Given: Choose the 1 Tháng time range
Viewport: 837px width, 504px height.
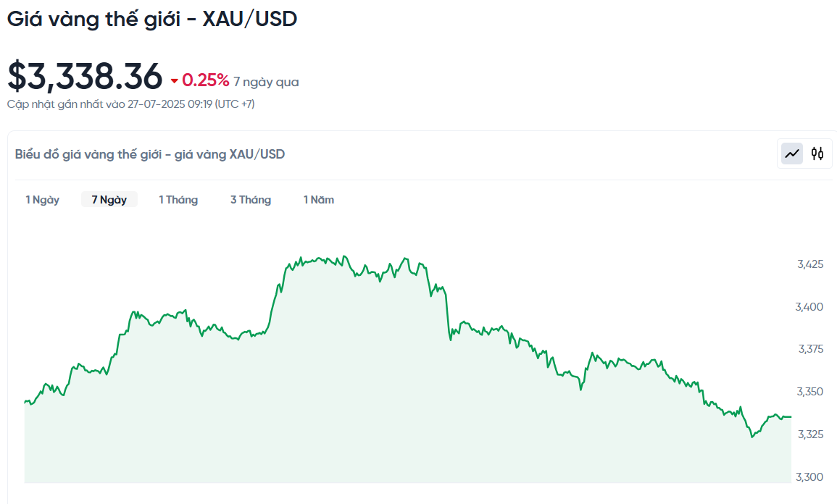Looking at the screenshot, I should click(178, 200).
